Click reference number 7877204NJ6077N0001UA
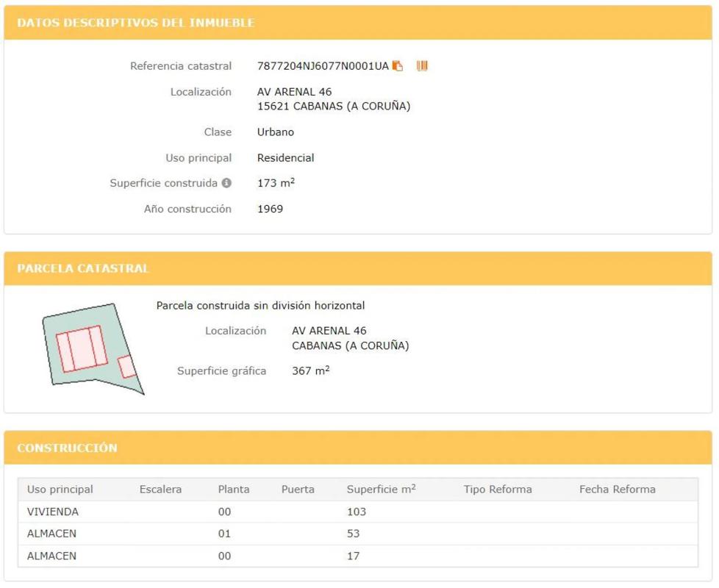Viewport: 719px width, 588px height. pyautogui.click(x=322, y=66)
